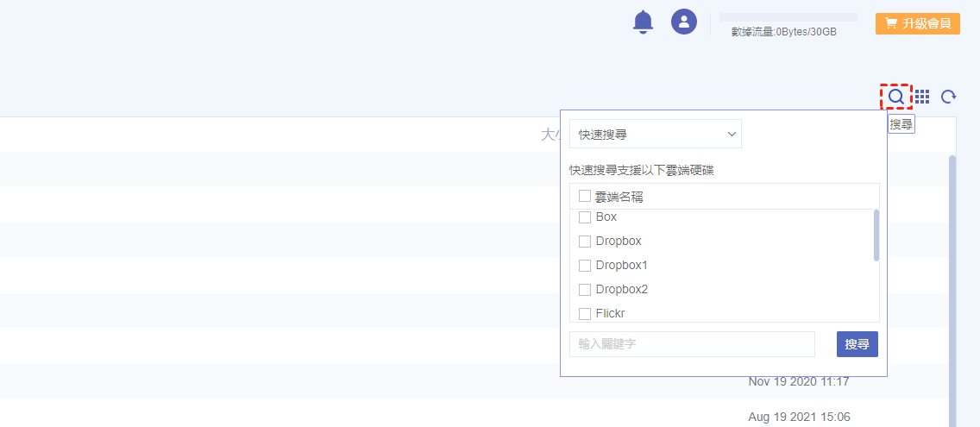Focus the 輸入關鍵字 keyword field
This screenshot has height=427, width=980.
692,344
